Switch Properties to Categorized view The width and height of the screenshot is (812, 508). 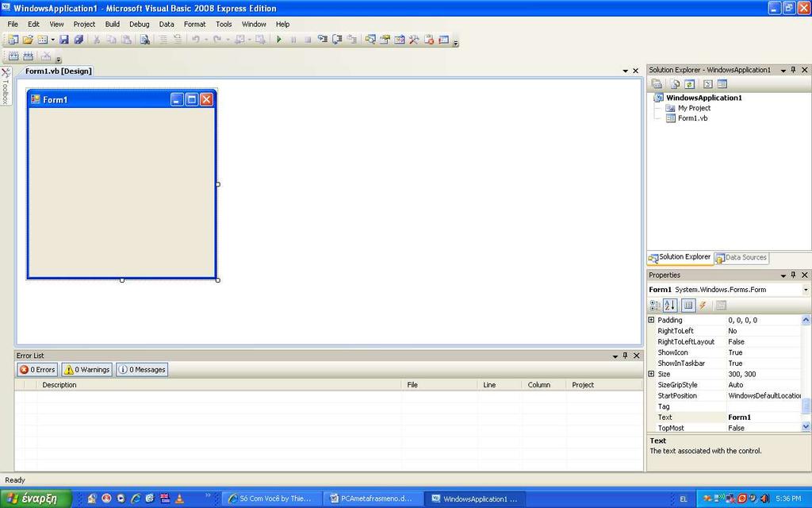click(x=655, y=306)
